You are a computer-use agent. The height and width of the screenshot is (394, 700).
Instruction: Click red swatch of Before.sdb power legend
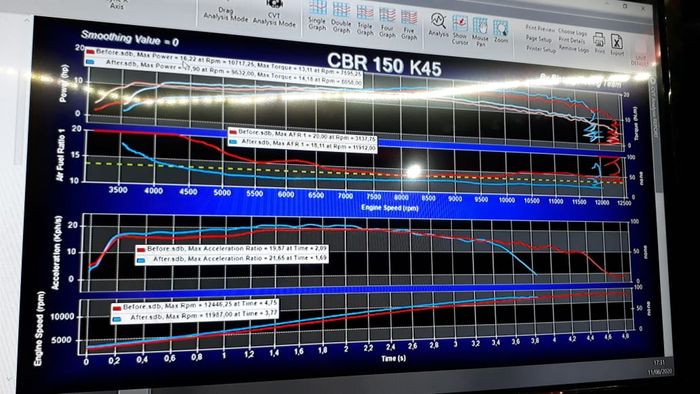click(x=90, y=52)
